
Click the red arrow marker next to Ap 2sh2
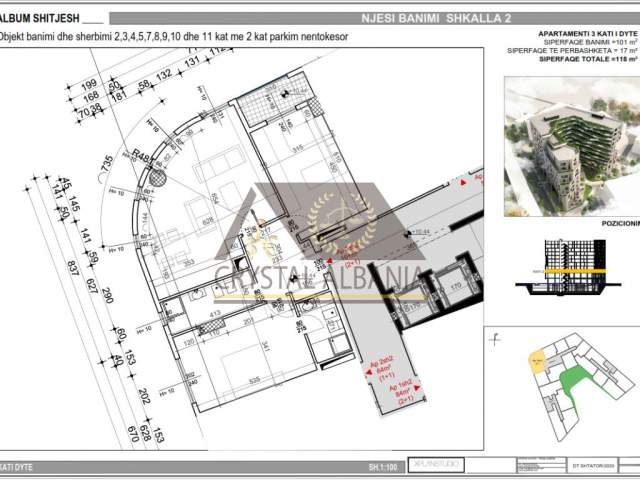pyautogui.click(x=369, y=372)
